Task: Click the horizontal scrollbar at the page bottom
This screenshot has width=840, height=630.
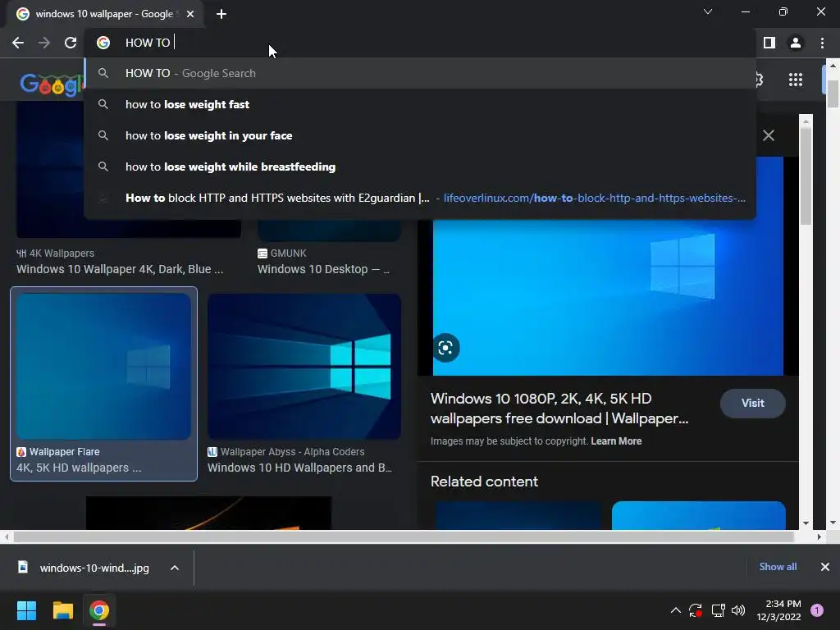Action: pos(403,536)
